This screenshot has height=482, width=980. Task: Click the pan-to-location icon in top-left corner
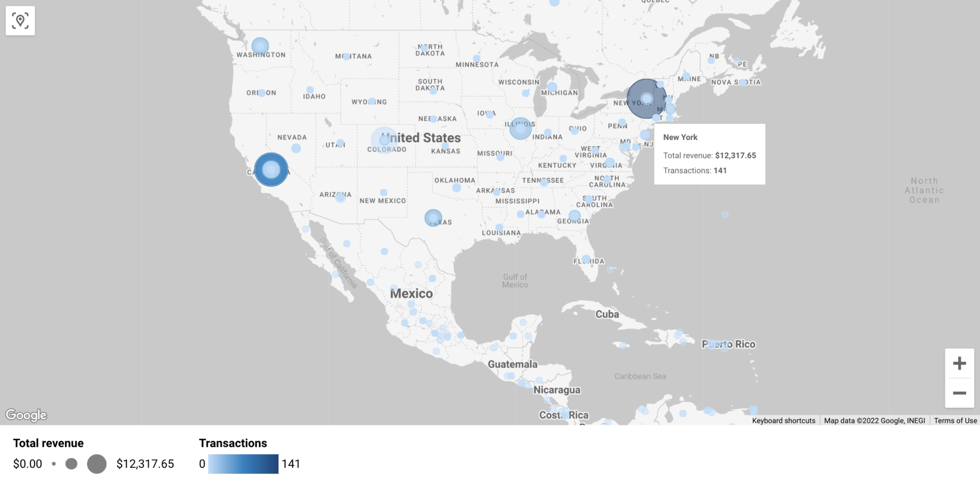tap(20, 20)
